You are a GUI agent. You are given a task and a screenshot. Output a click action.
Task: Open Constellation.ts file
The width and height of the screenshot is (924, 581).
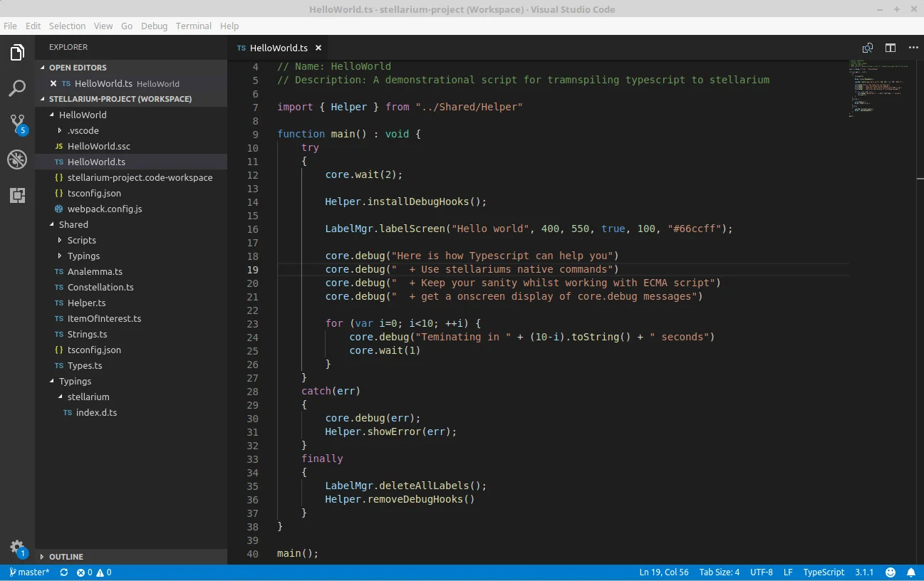131,287
